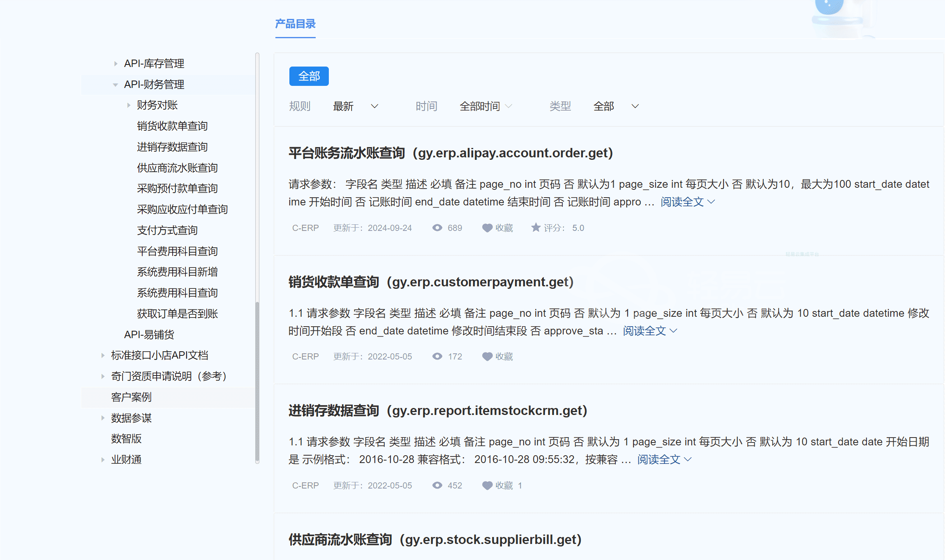Select 数智版 in the sidebar

126,439
